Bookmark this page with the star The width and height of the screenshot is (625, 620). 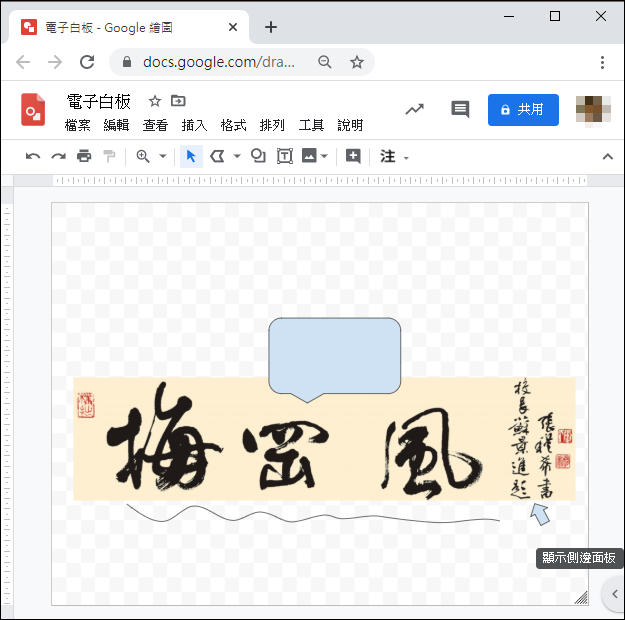coord(357,62)
